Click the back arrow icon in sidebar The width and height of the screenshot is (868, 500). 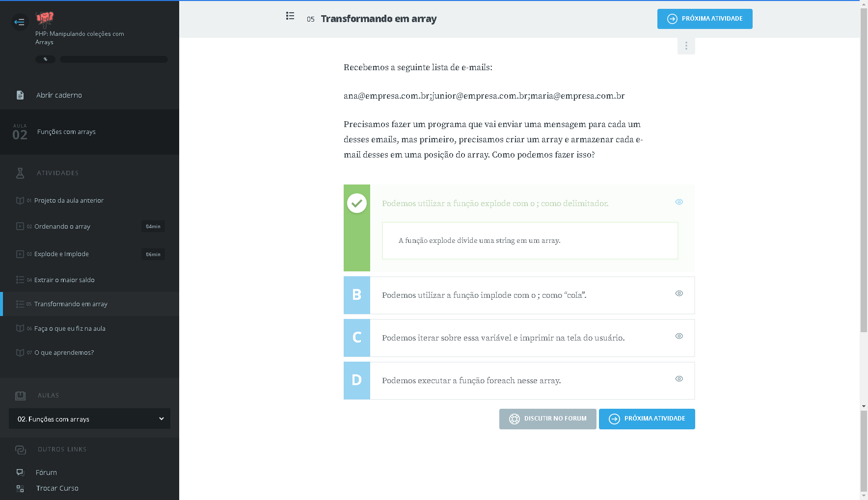pyautogui.click(x=20, y=22)
